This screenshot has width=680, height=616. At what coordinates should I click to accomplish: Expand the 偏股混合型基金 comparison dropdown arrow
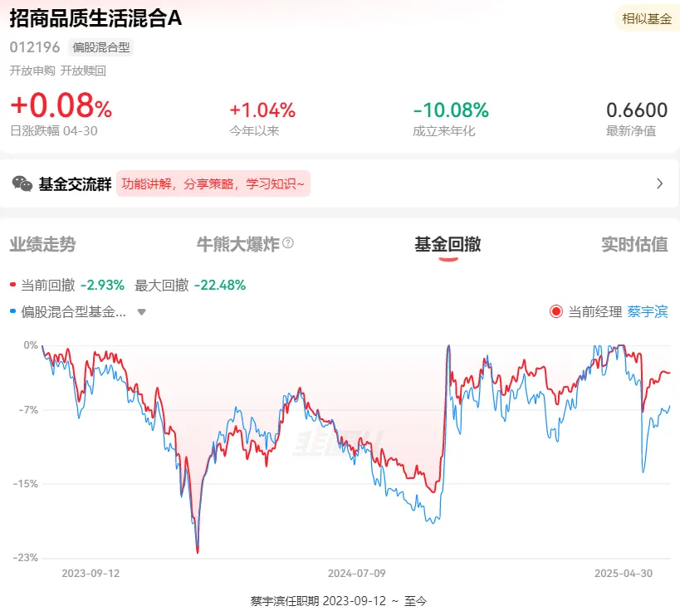point(141,311)
